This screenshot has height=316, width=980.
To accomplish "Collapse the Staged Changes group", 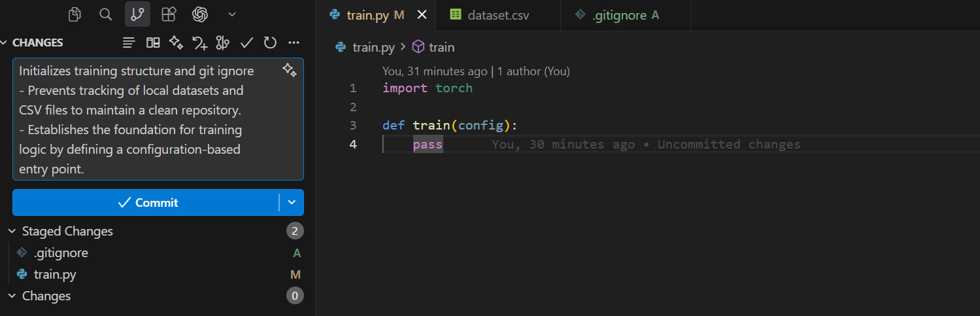I will pos(12,231).
